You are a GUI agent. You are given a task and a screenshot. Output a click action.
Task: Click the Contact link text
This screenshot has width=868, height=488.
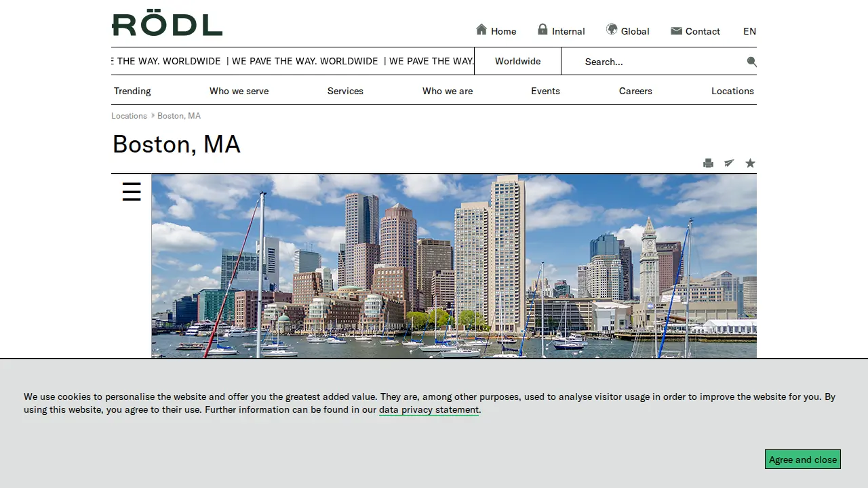pyautogui.click(x=703, y=31)
